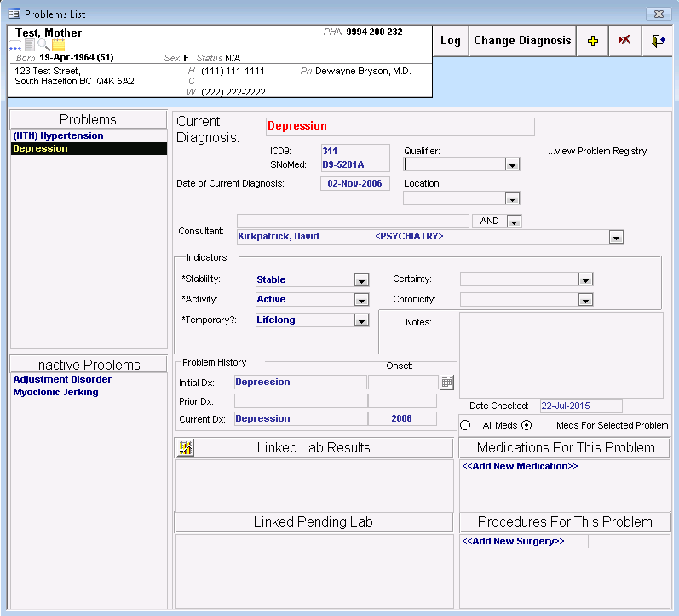Click the Date of Current Diagnosis field
Image resolution: width=679 pixels, height=616 pixels.
355,183
